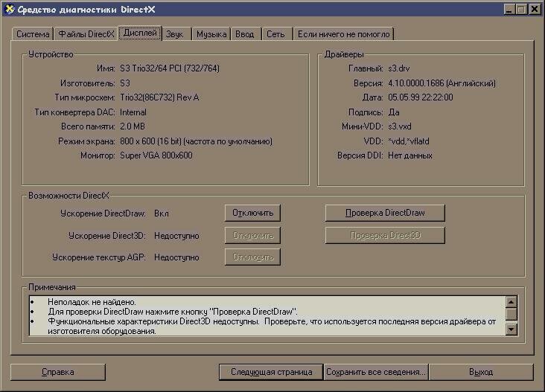Disable DirectDraw acceleration with Отключить button
Screen dimensions: 545x392
pos(252,213)
